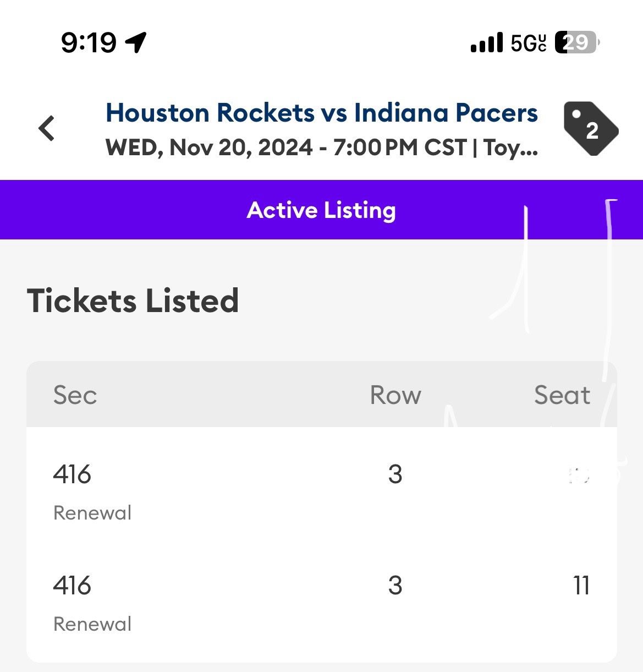
Task: Select the ticket row with seat 11
Action: coord(321,603)
